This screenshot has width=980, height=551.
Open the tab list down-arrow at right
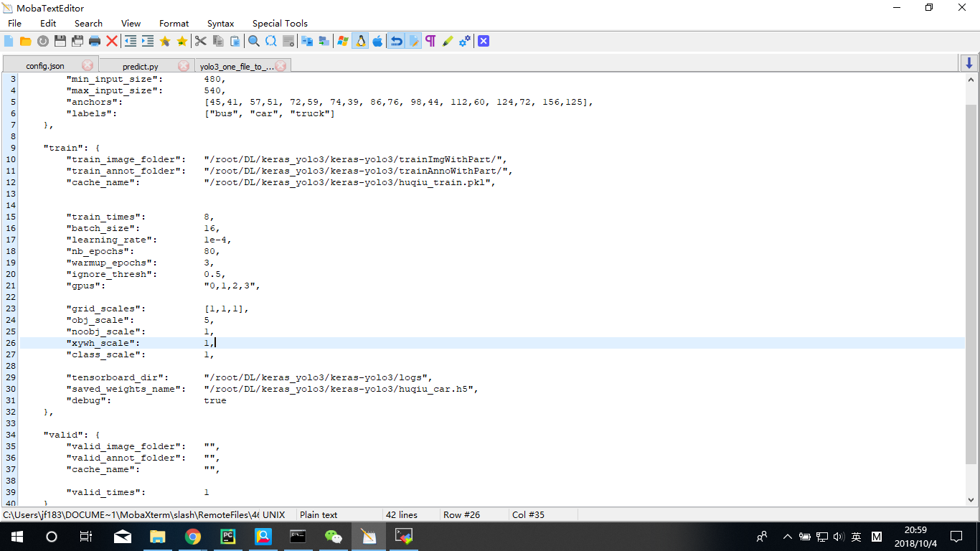(969, 64)
